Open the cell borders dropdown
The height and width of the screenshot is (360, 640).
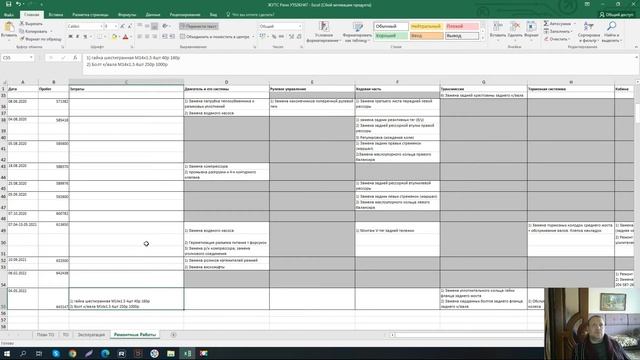pyautogui.click(x=104, y=37)
